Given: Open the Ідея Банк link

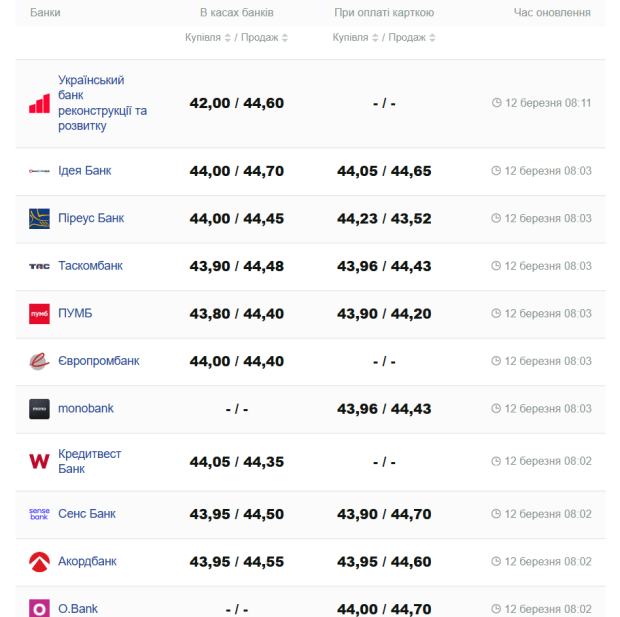Looking at the screenshot, I should coord(84,171).
